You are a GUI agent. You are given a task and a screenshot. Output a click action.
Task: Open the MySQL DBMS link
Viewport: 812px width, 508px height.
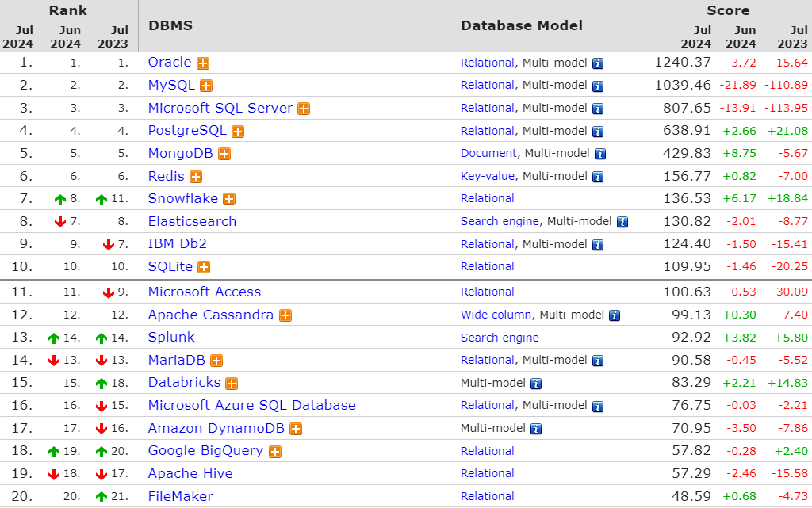pyautogui.click(x=171, y=86)
